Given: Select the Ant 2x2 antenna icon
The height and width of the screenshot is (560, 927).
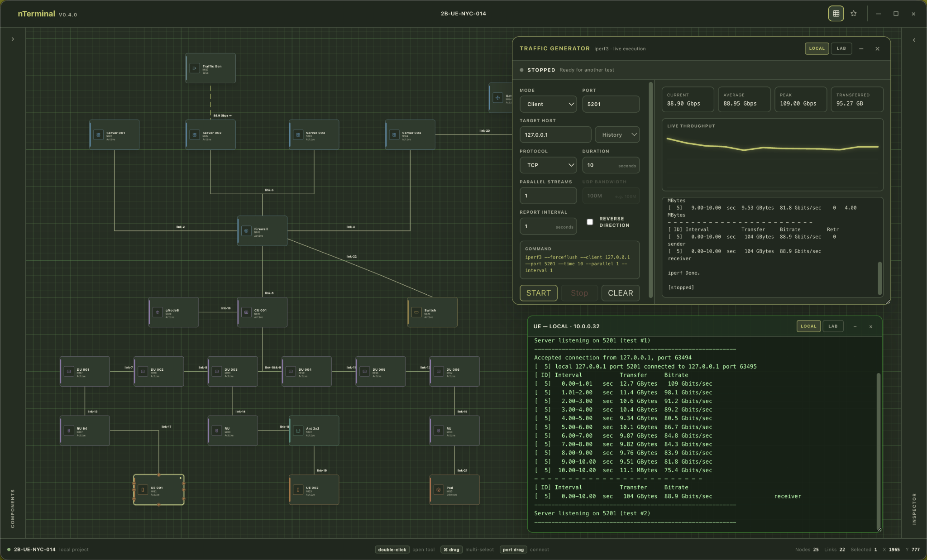Looking at the screenshot, I should [298, 431].
